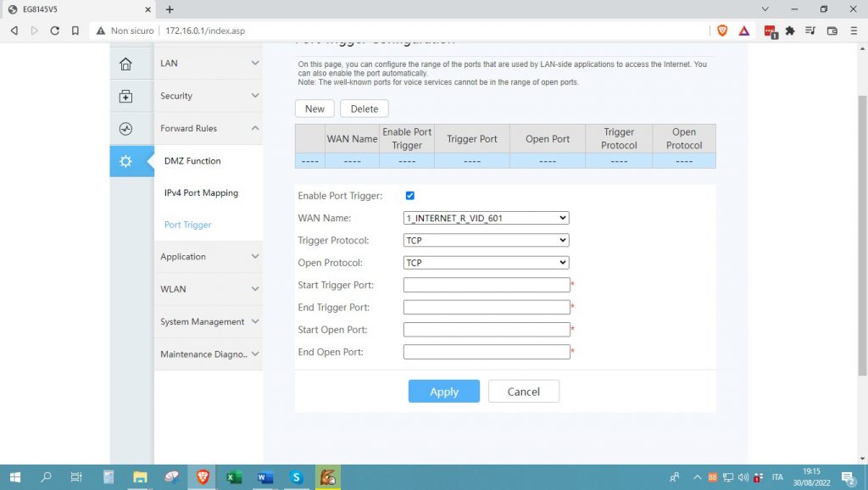Click the Start Trigger Port input field
The image size is (868, 490).
pyautogui.click(x=486, y=285)
